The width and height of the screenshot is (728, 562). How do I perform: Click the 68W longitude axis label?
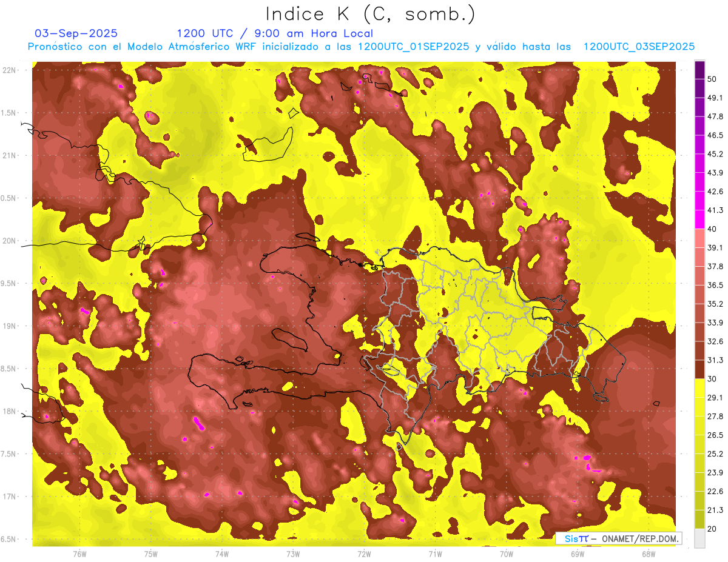click(x=649, y=554)
